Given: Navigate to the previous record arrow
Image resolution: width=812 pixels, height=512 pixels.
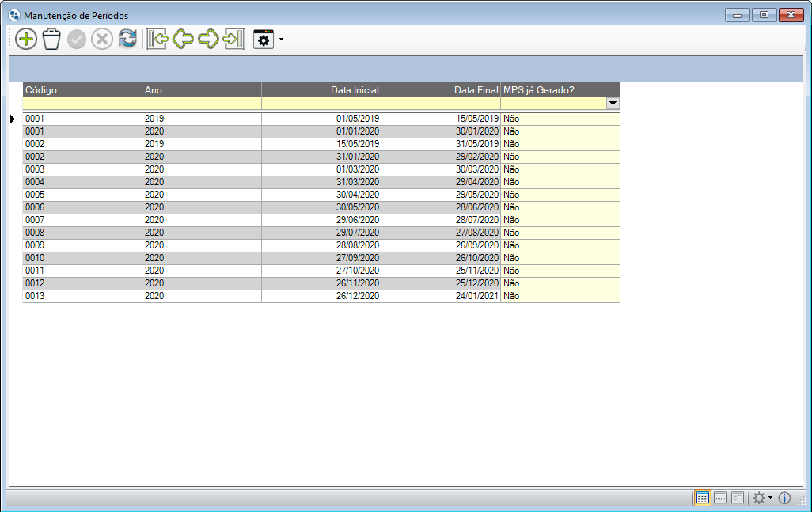Looking at the screenshot, I should pyautogui.click(x=183, y=40).
